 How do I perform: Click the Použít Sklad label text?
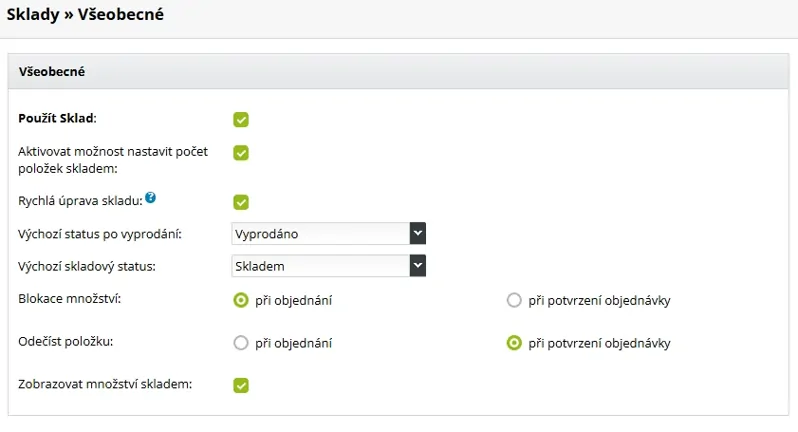pos(58,118)
